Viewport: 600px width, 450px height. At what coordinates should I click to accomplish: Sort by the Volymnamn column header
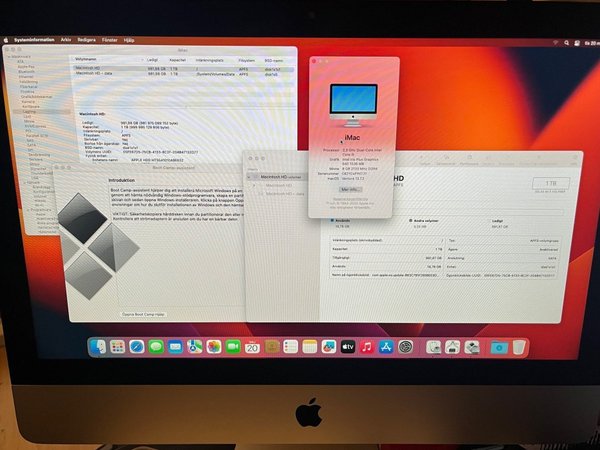click(86, 59)
